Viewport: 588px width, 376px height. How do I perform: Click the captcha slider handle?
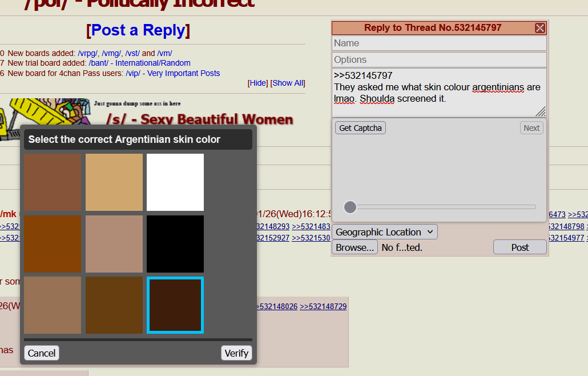tap(351, 207)
